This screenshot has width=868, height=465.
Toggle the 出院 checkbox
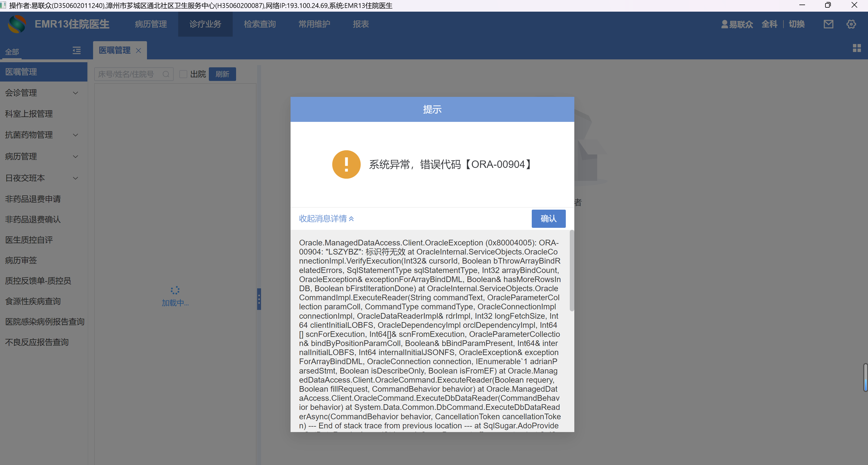[x=183, y=74]
